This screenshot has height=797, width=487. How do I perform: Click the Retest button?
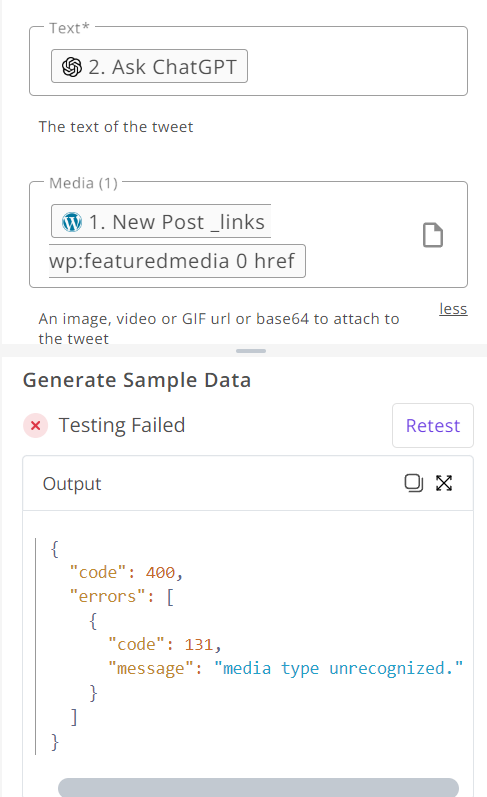(x=433, y=425)
